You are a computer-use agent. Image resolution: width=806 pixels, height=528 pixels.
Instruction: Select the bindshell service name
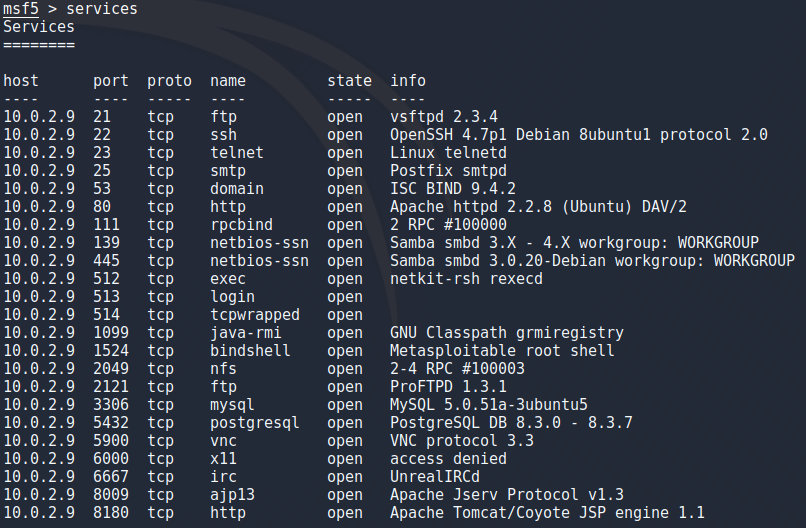(250, 351)
